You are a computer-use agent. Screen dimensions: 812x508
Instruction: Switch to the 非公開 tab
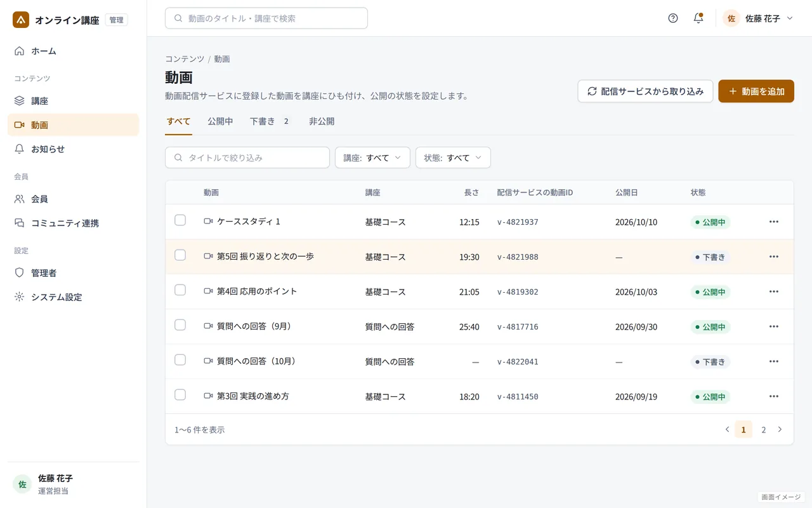322,121
